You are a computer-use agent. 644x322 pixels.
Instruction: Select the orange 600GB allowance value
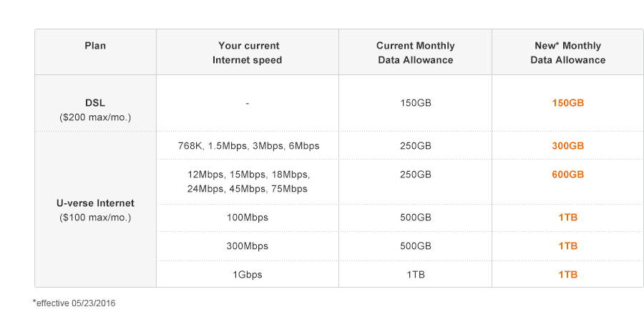[567, 175]
